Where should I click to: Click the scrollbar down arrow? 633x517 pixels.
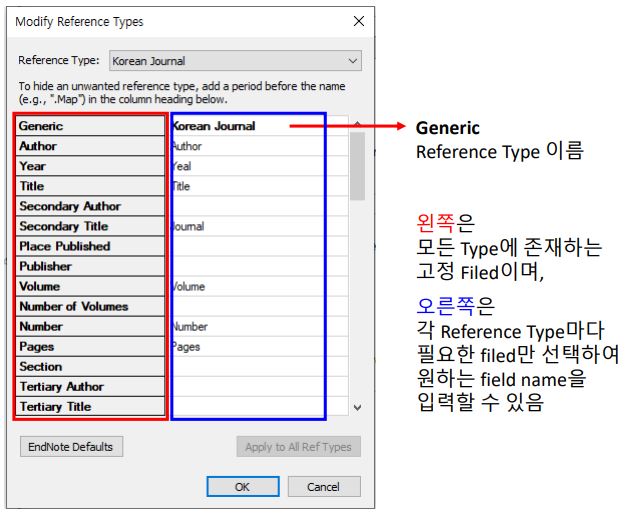[x=357, y=408]
